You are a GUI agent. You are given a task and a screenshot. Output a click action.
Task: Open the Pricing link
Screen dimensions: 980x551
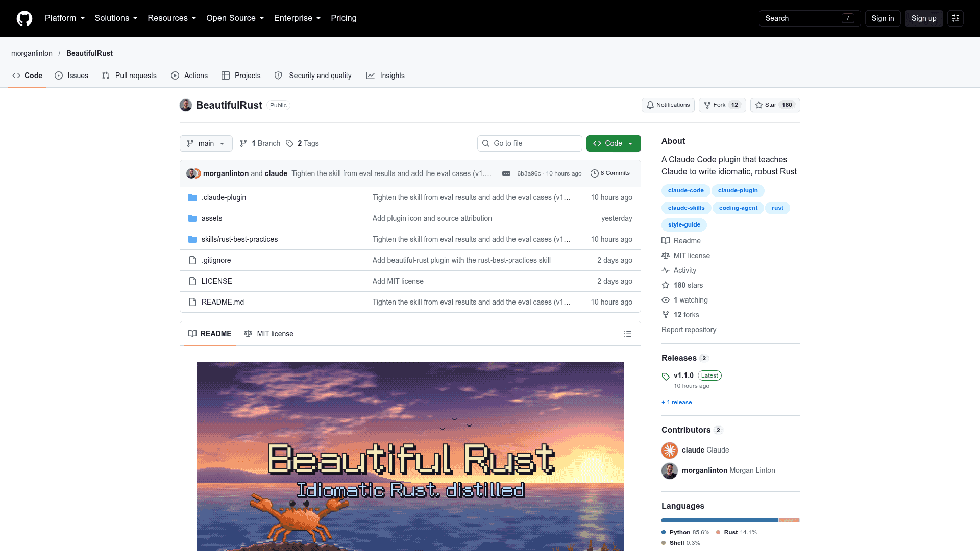tap(344, 18)
